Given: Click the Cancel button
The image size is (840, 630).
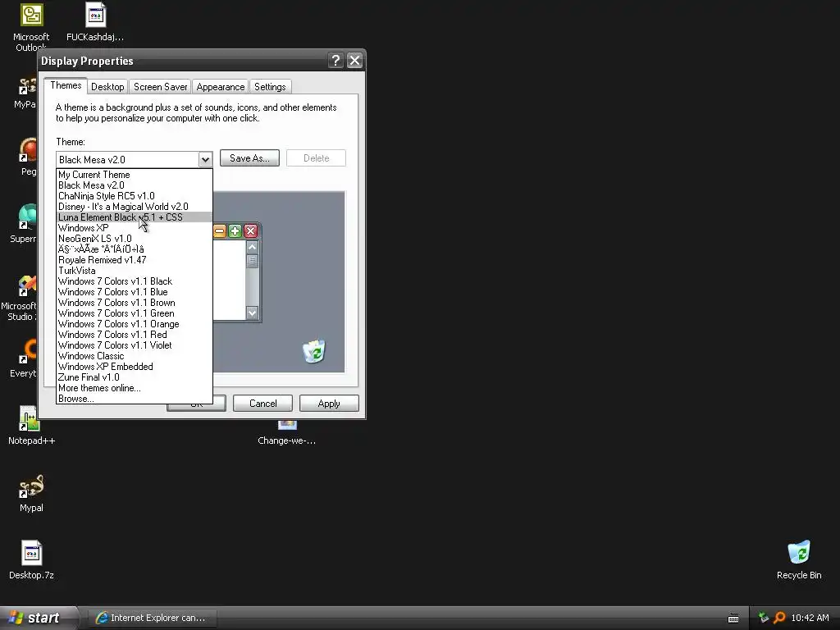Looking at the screenshot, I should click(x=263, y=404).
